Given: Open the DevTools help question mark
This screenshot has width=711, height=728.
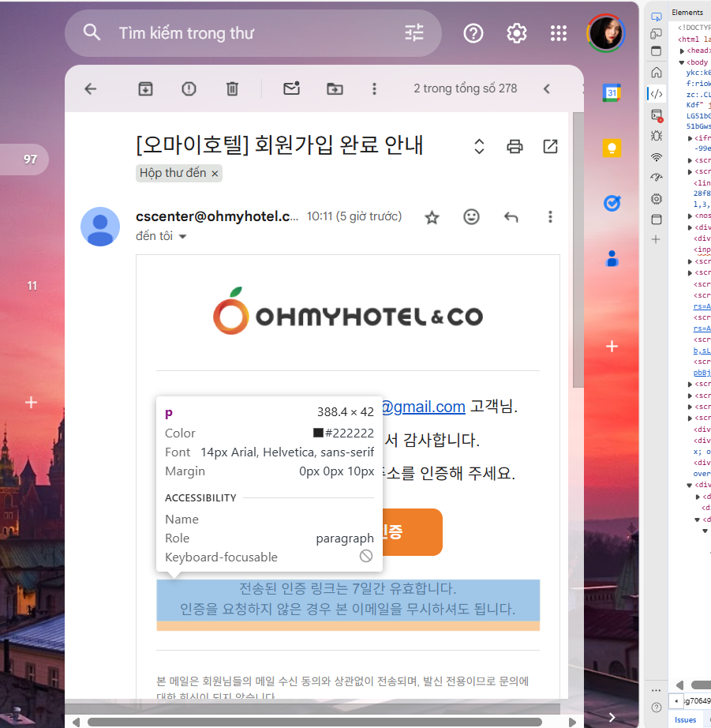Looking at the screenshot, I should click(x=657, y=707).
